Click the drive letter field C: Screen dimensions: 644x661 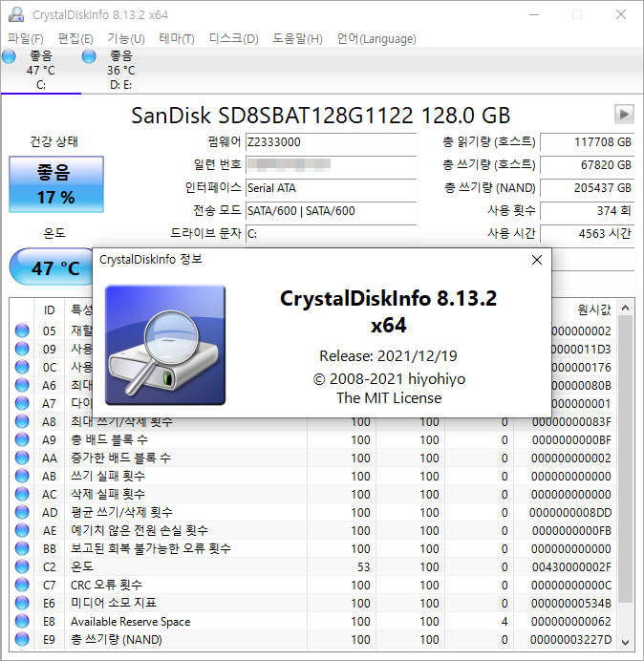coord(331,233)
